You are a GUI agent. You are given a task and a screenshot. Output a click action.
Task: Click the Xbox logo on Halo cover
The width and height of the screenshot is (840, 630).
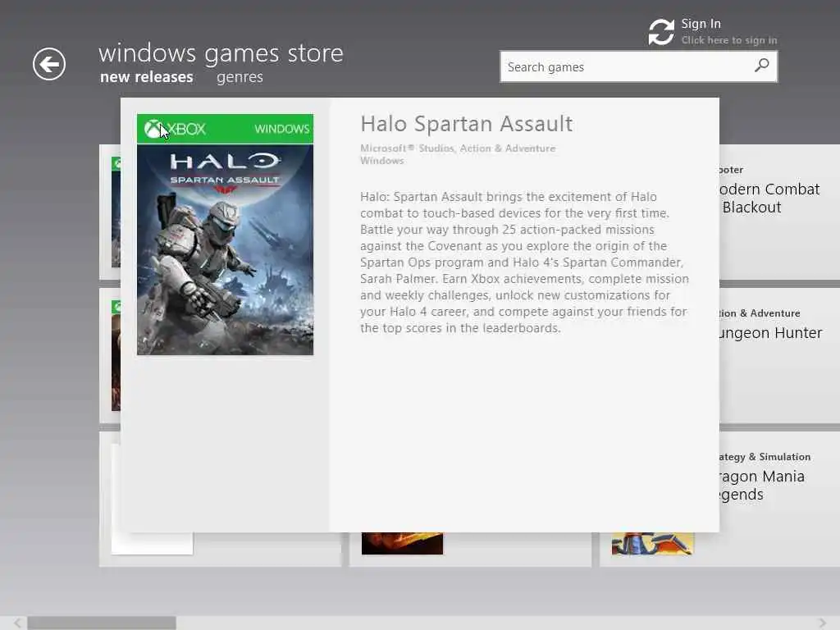click(x=153, y=129)
